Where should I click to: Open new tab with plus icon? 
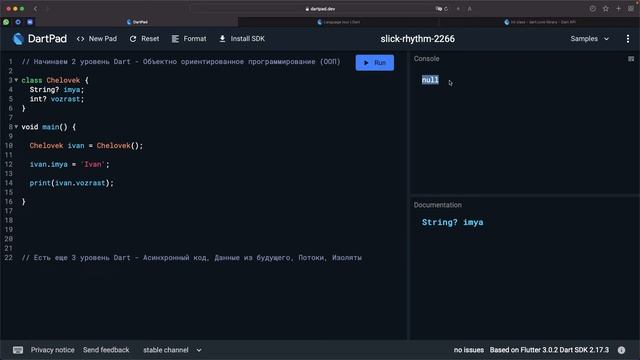[618, 9]
